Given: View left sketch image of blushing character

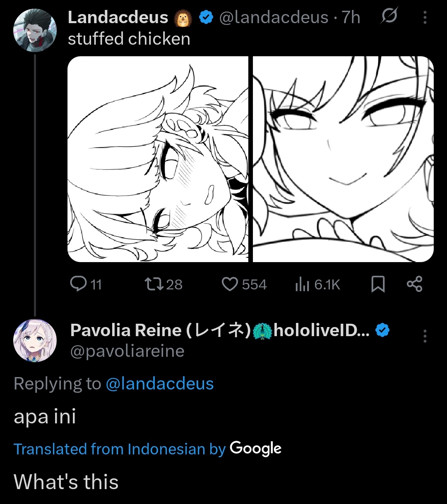Looking at the screenshot, I should (x=158, y=159).
